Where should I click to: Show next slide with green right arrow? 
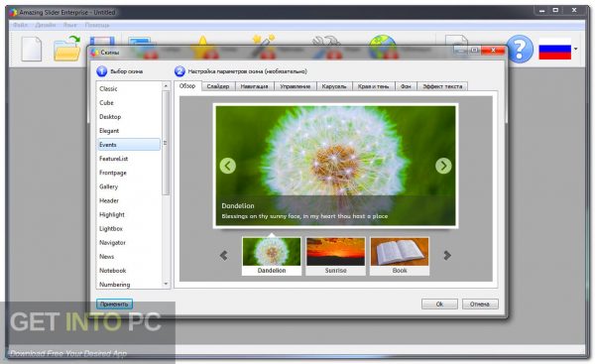[443, 166]
